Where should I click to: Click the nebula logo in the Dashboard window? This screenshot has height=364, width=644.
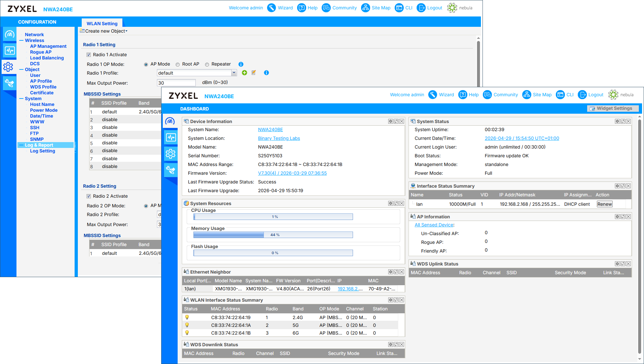click(x=621, y=95)
